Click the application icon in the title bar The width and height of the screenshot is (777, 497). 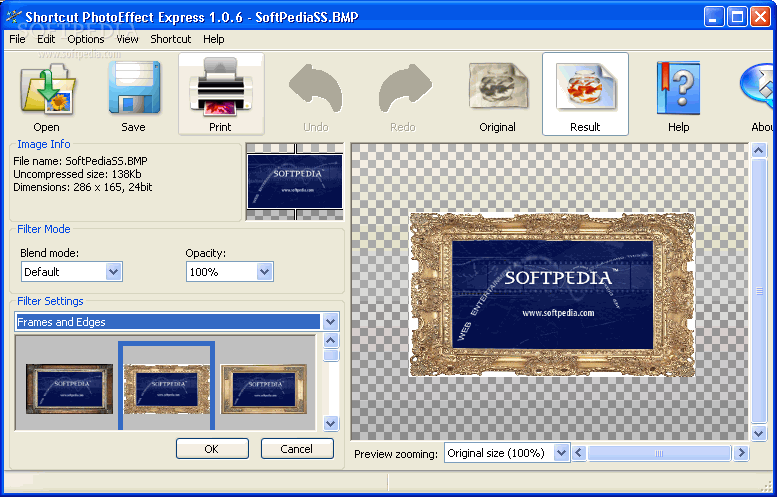[x=13, y=17]
